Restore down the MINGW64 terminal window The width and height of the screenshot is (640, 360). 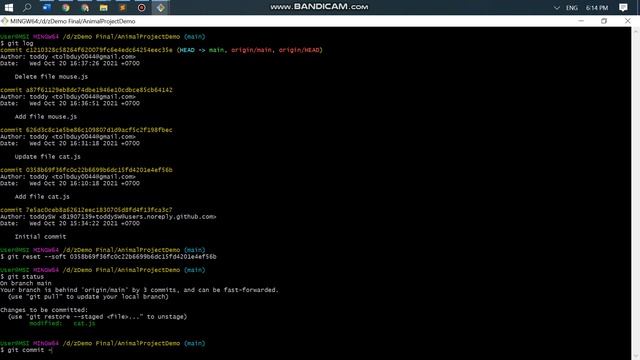(x=604, y=21)
